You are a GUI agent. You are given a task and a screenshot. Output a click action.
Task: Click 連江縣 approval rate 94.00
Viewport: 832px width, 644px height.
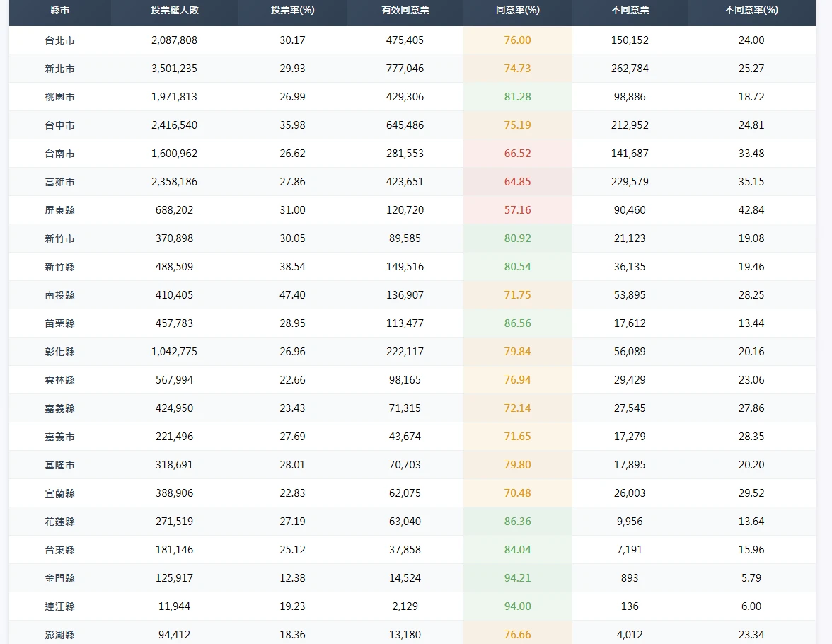click(517, 606)
